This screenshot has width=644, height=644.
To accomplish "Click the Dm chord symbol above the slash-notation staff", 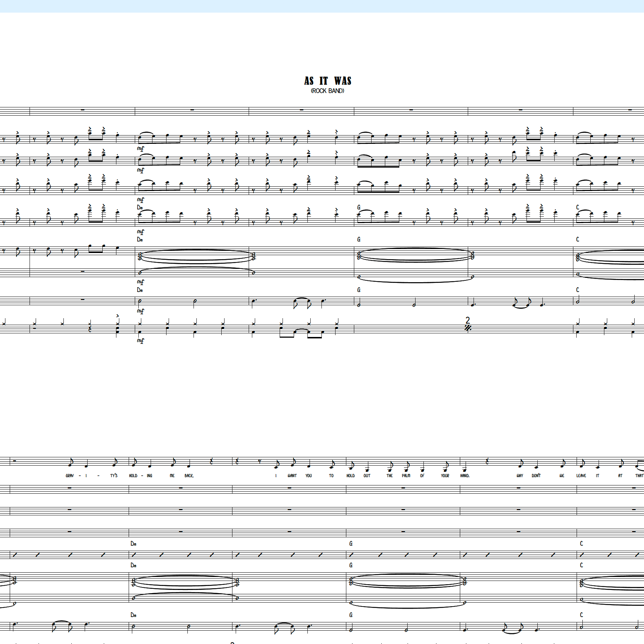I will (133, 543).
